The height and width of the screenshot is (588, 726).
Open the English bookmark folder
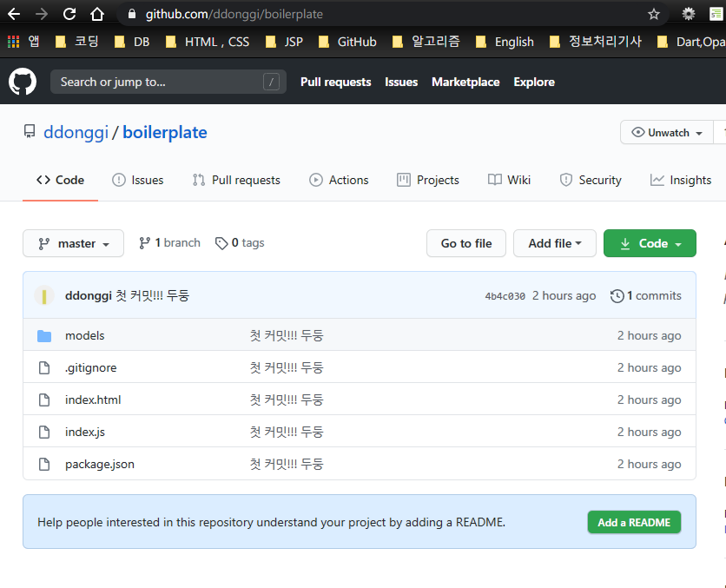pyautogui.click(x=505, y=42)
